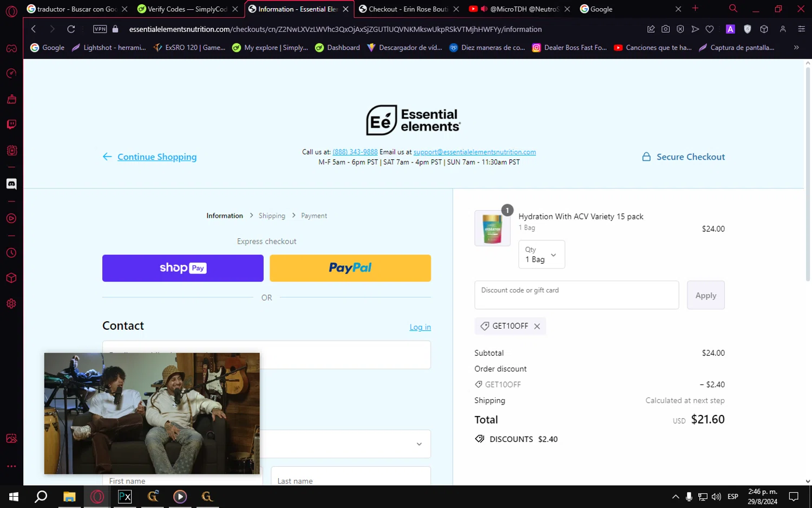
Task: Open the Discord panel in sidebar
Action: (11, 184)
